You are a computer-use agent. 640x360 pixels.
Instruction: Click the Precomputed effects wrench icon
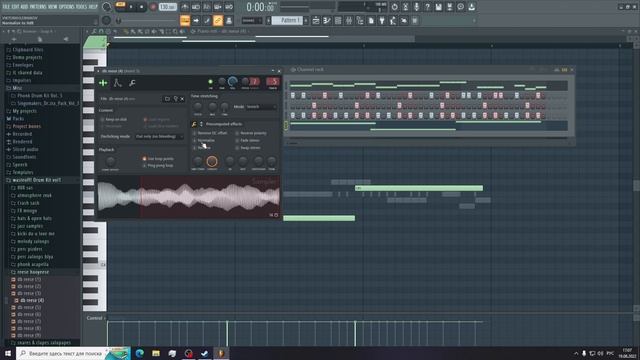[x=194, y=124]
